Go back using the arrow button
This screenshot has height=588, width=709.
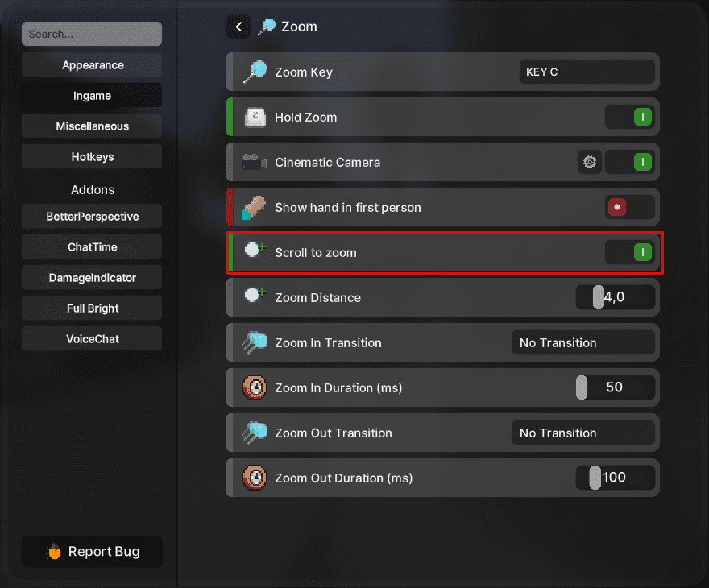[238, 27]
